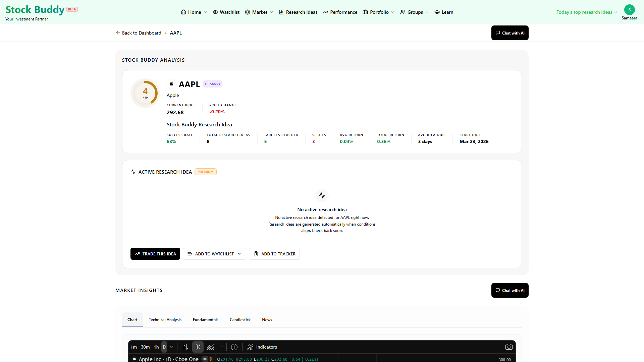Click the 4/10 score gauge
644x362 pixels.
point(145,93)
